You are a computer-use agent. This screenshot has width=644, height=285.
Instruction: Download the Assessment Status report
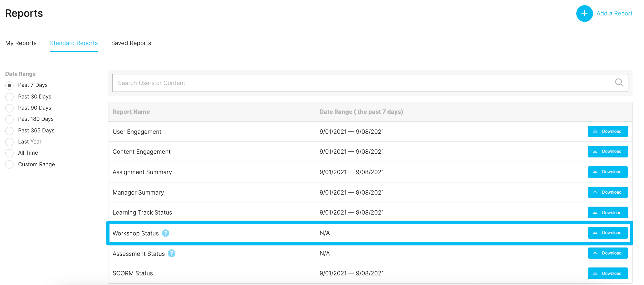(x=608, y=253)
